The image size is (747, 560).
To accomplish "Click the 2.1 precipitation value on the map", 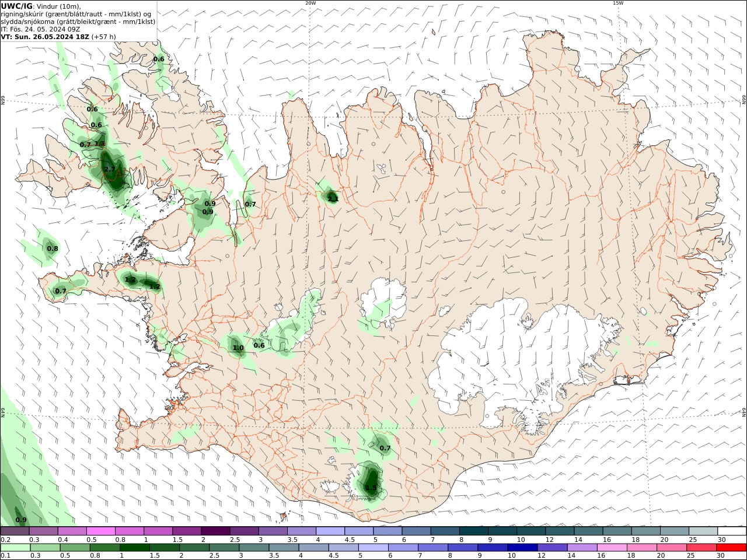I will [x=333, y=199].
